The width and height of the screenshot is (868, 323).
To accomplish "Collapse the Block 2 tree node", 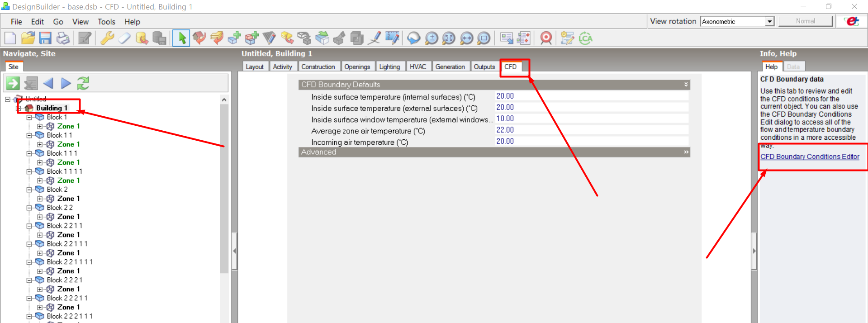I will click(29, 190).
